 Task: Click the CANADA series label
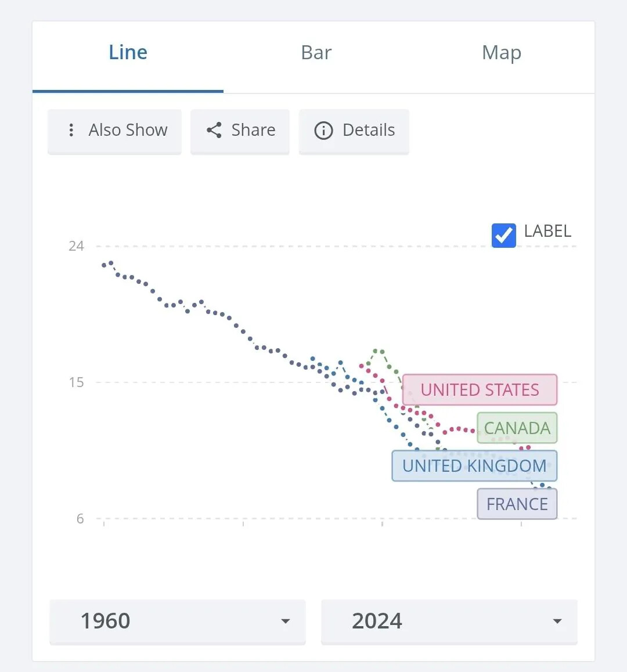(x=517, y=428)
